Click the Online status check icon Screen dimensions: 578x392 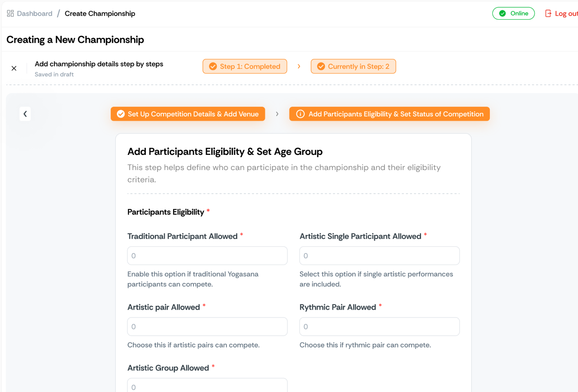point(502,14)
